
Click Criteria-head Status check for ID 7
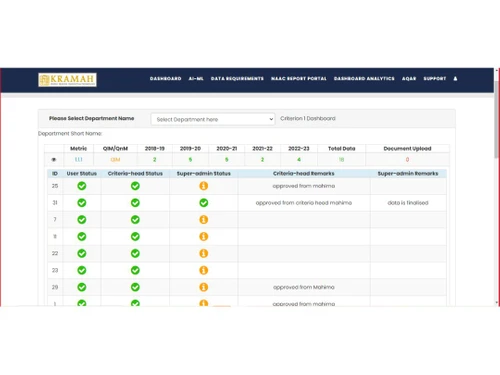[135, 220]
